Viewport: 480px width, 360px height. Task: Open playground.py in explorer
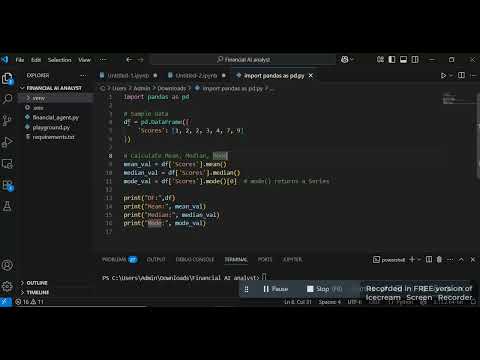[51, 127]
